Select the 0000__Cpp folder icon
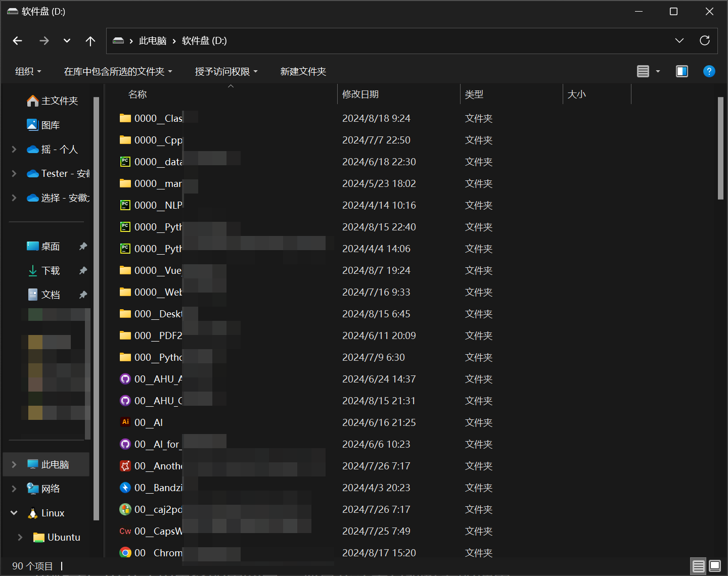728x576 pixels. pyautogui.click(x=125, y=140)
